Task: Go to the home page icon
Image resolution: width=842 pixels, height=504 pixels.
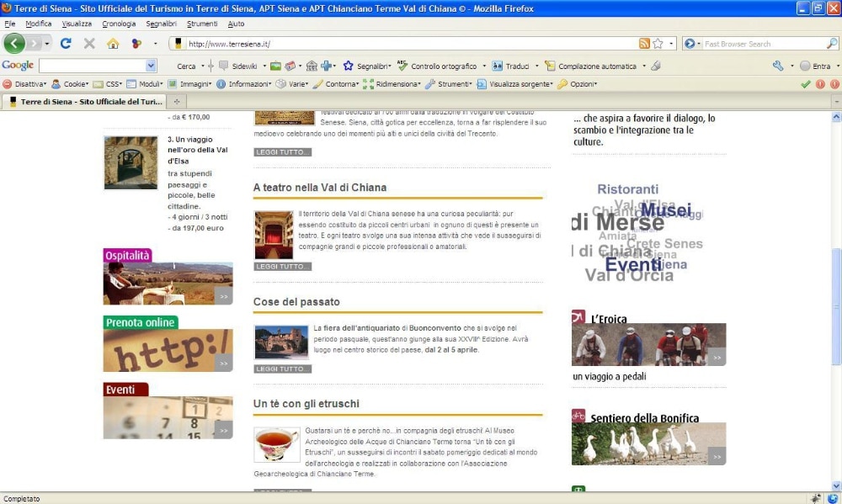Action: coord(113,44)
